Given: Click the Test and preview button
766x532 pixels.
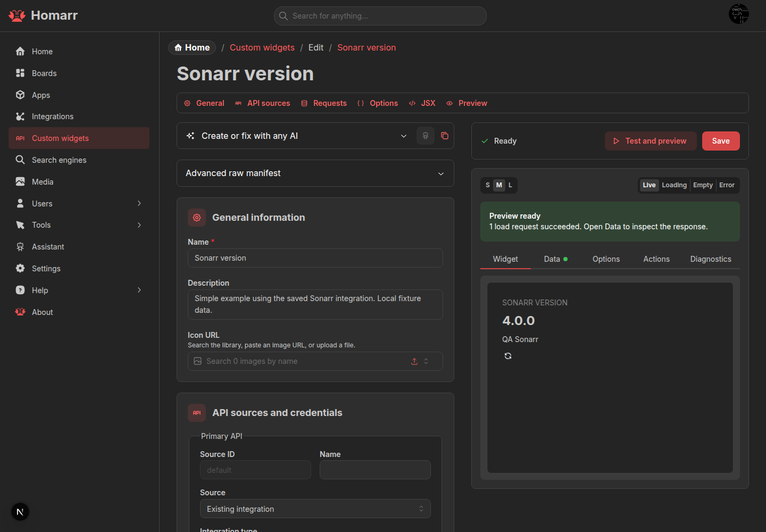Looking at the screenshot, I should coord(651,141).
